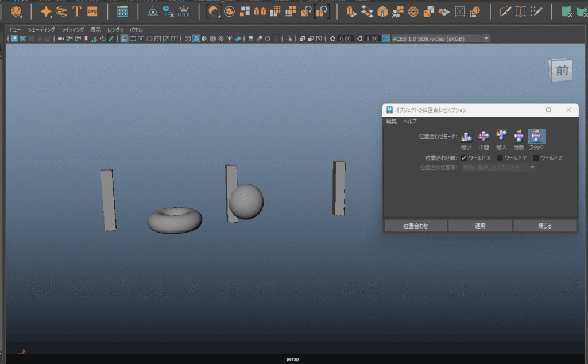Open the 編集 menu in align options
The height and width of the screenshot is (364, 588).
coord(392,122)
